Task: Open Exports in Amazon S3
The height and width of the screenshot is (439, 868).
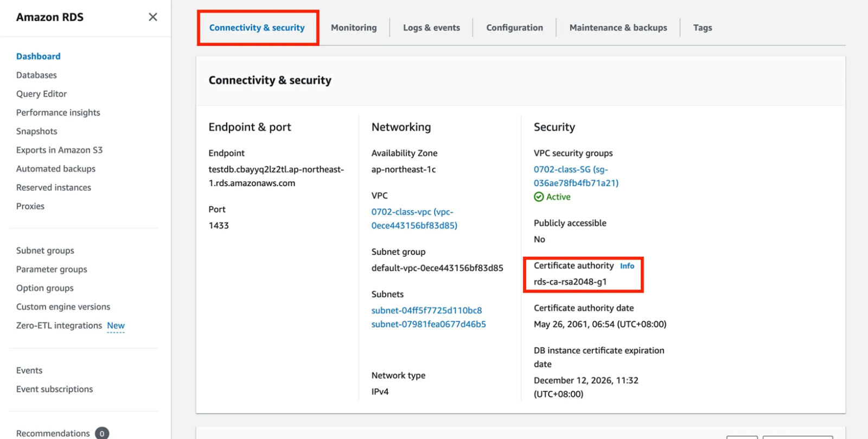Action: click(59, 150)
